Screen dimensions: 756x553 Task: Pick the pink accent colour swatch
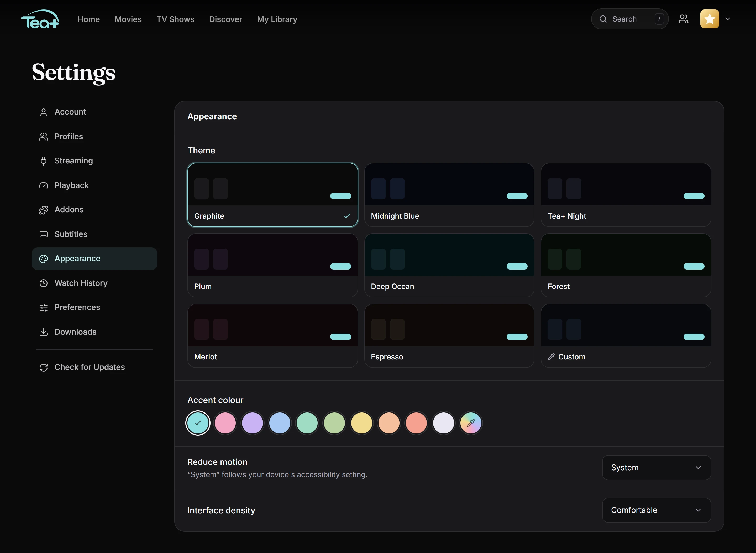[x=225, y=423]
